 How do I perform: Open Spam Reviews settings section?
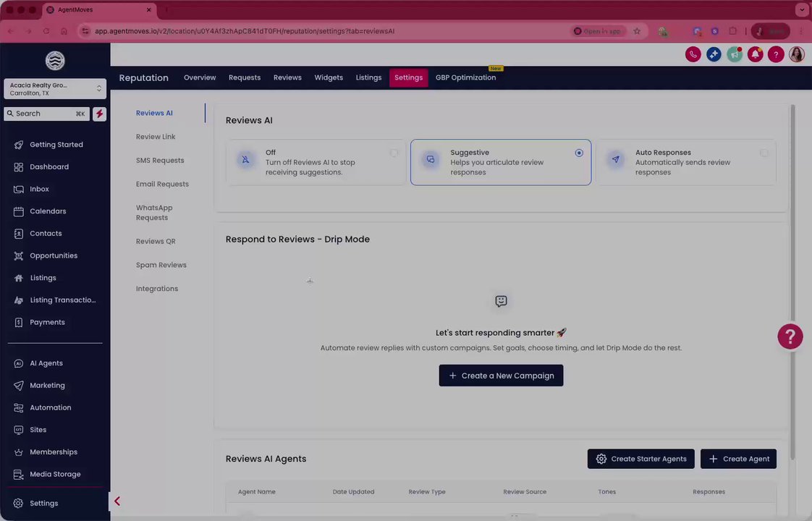[x=161, y=265]
